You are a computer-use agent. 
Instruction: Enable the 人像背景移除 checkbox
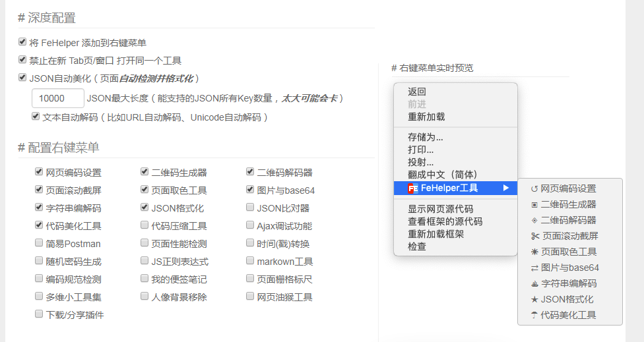point(145,296)
